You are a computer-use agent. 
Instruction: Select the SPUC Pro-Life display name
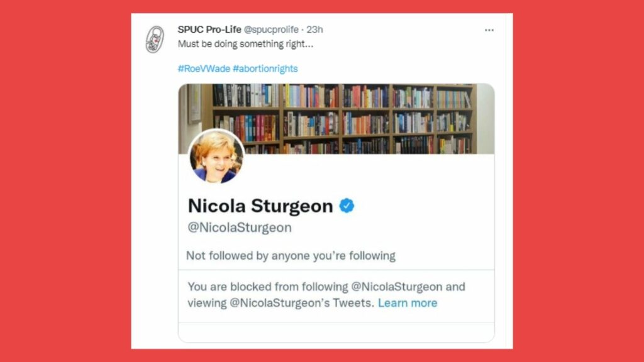point(209,30)
